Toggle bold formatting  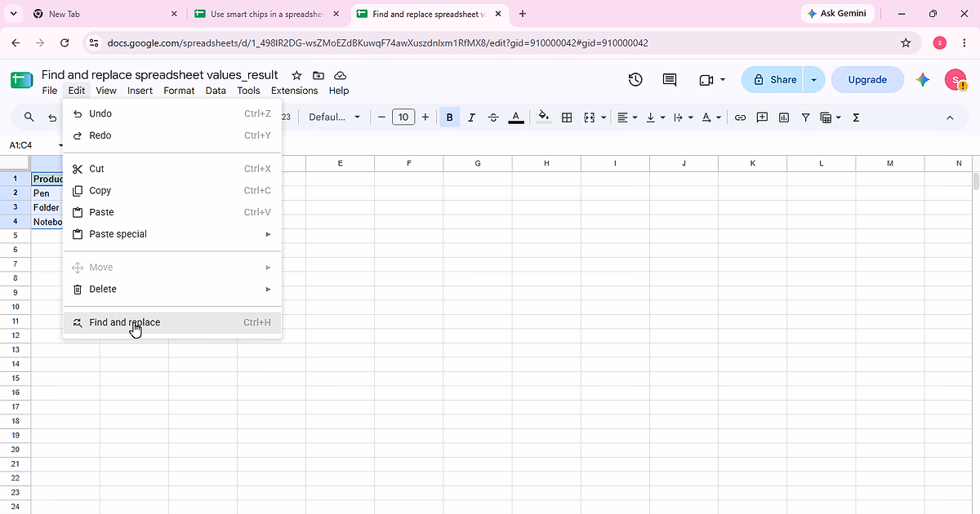point(449,117)
